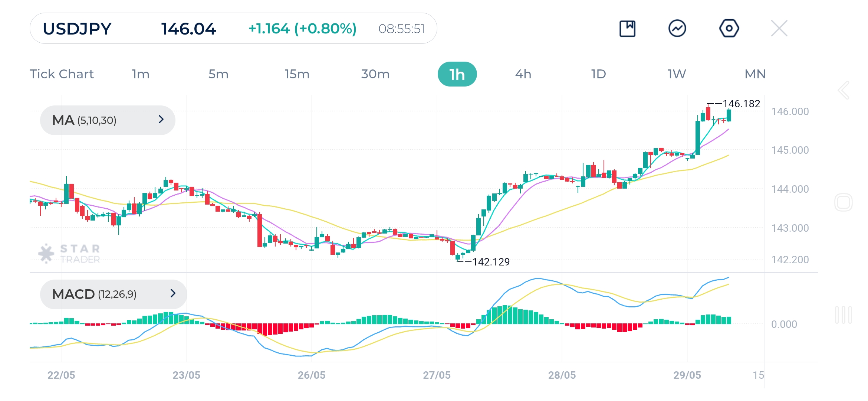The image size is (868, 401).
Task: Choose the 1D timeframe button
Action: [598, 74]
